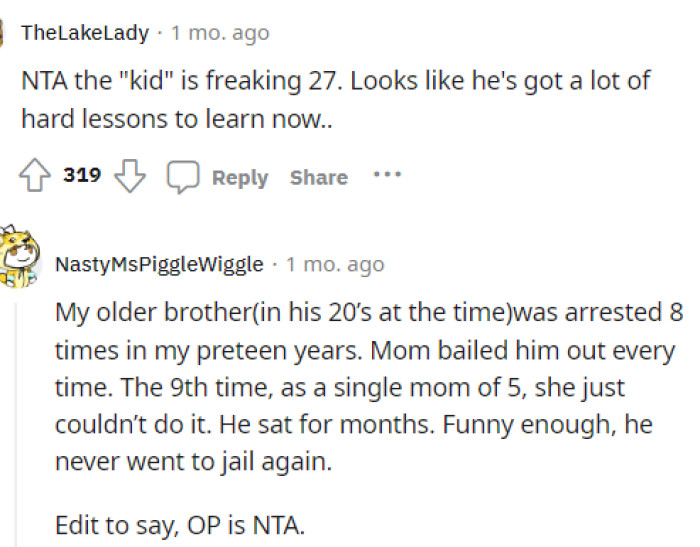The image size is (700, 547).
Task: Click TheLakeLady's avatar at the top left
Action: (5, 33)
